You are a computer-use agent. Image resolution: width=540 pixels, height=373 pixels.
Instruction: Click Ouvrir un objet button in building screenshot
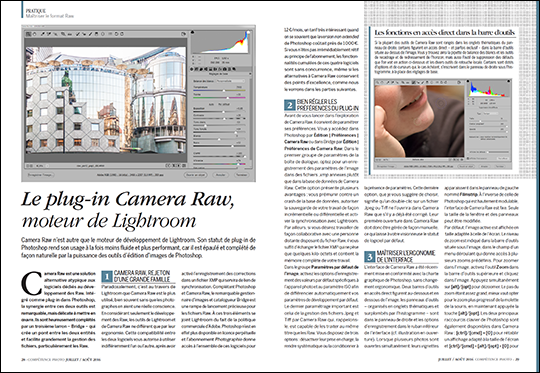point(195,175)
